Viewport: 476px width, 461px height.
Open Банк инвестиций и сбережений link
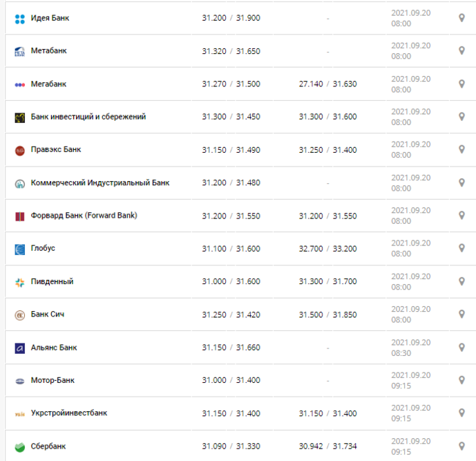(88, 117)
